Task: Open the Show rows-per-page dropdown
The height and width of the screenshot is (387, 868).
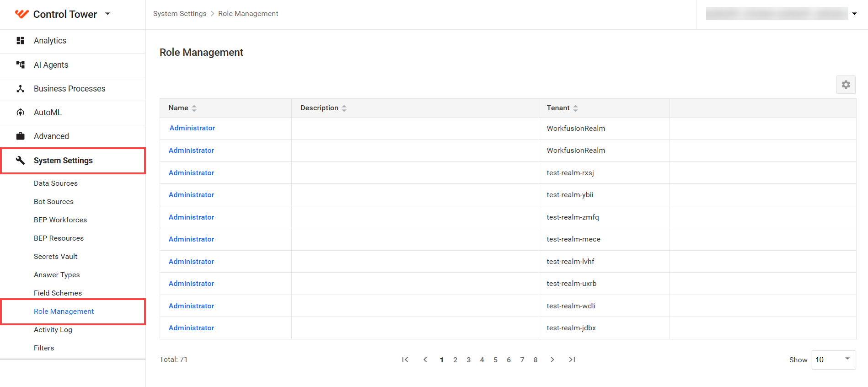Action: point(834,360)
